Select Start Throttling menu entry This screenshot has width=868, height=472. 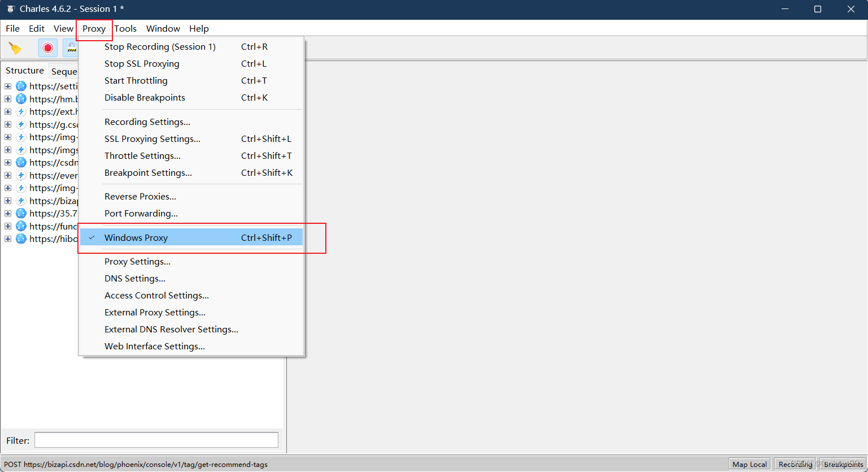pyautogui.click(x=191, y=80)
